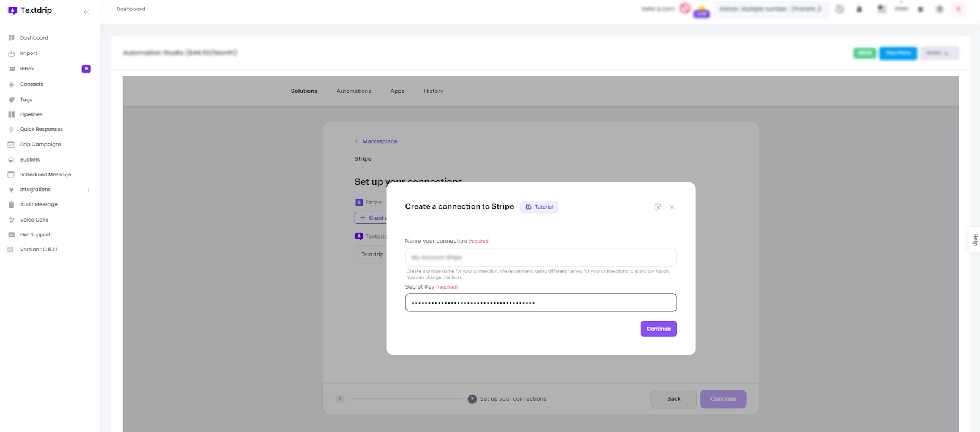The width and height of the screenshot is (980, 432).
Task: Click the 'Stripe' heading under Marketplace
Action: (363, 159)
